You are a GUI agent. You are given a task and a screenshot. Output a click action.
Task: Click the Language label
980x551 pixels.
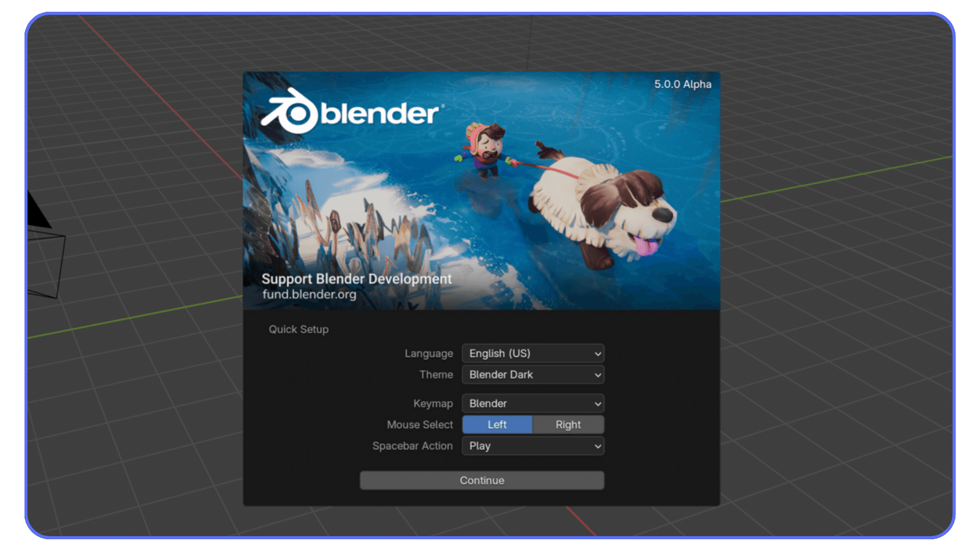(x=429, y=354)
